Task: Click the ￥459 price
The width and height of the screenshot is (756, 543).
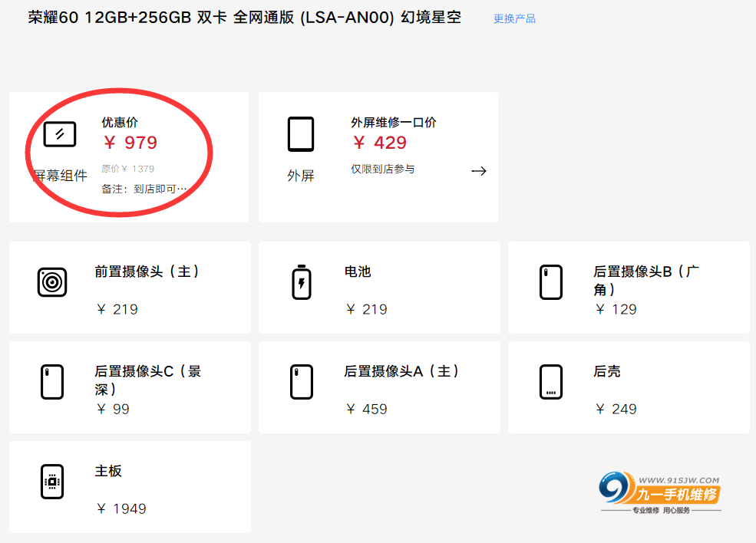Action: pos(366,409)
